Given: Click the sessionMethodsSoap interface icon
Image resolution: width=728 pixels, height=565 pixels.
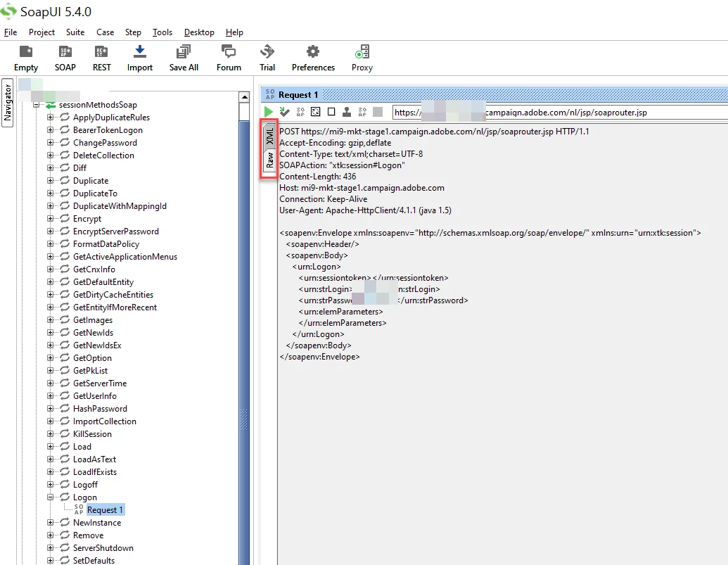Looking at the screenshot, I should [x=51, y=105].
